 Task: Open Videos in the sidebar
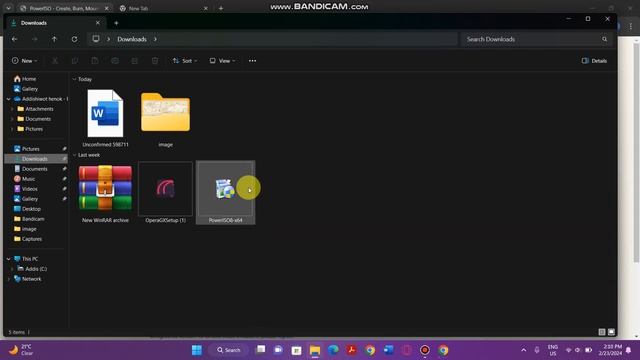coord(29,189)
